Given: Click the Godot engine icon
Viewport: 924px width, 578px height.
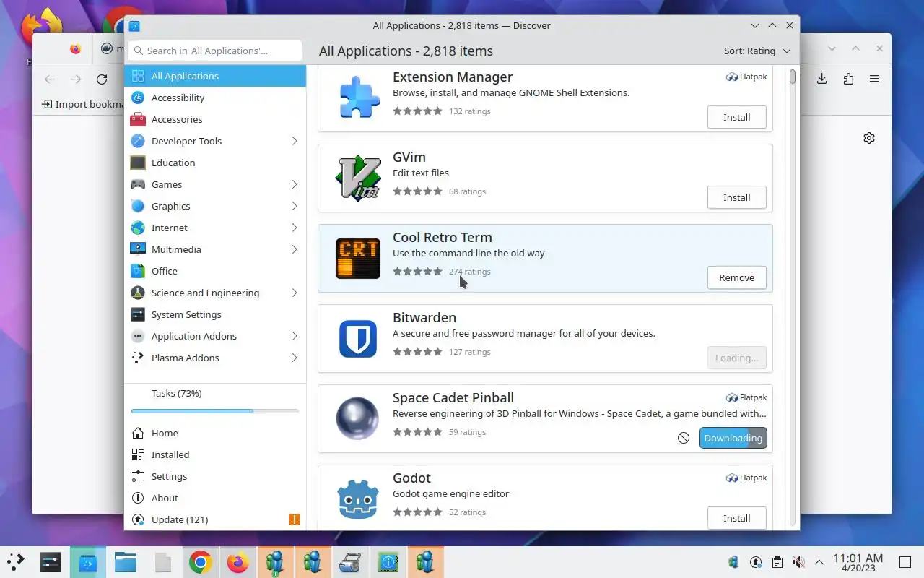Looking at the screenshot, I should click(358, 499).
